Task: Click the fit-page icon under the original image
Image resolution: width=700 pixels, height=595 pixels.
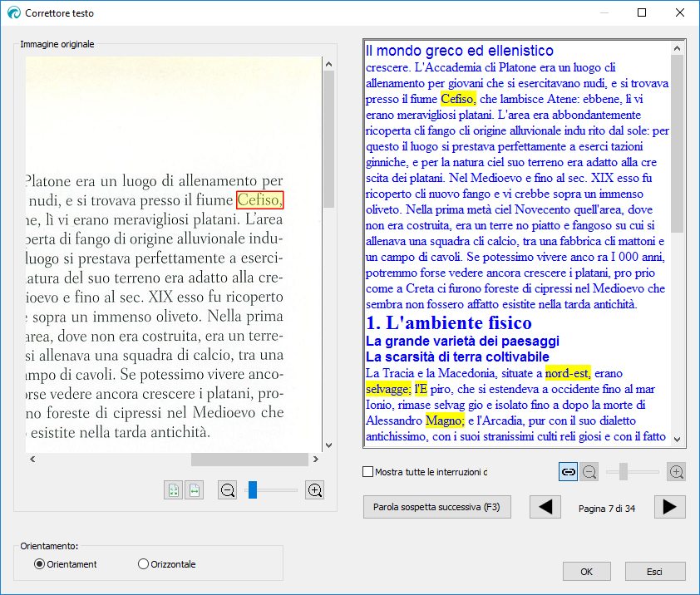Action: point(173,490)
